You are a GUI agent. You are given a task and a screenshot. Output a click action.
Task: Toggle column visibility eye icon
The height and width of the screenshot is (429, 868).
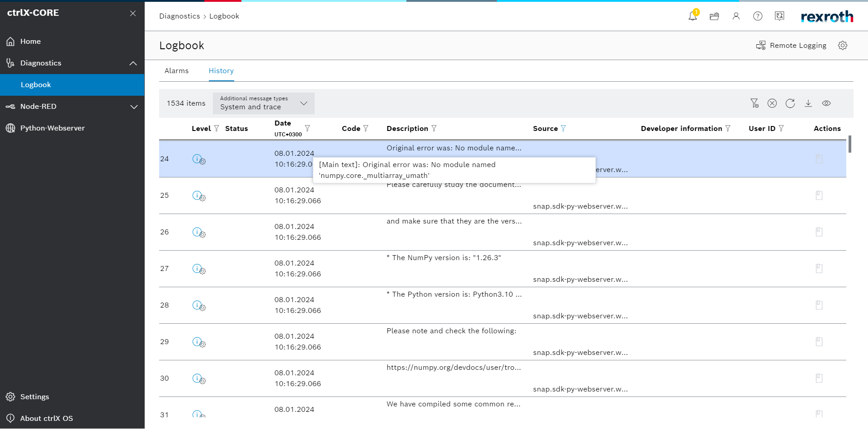(826, 103)
